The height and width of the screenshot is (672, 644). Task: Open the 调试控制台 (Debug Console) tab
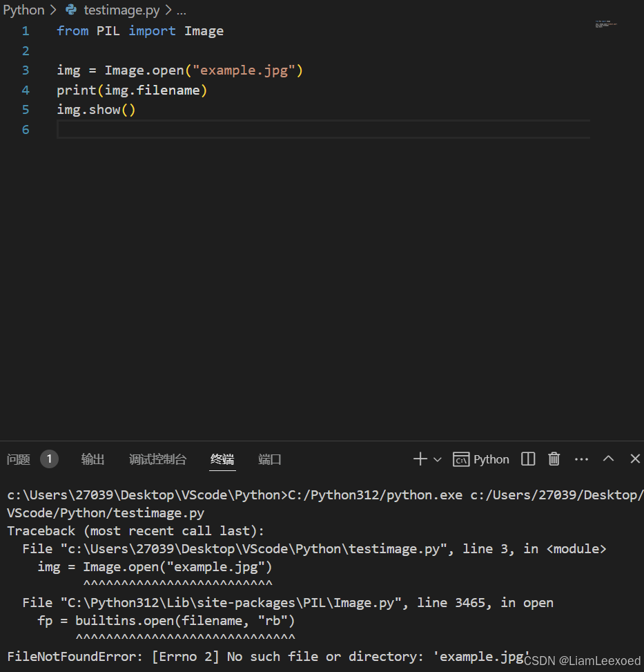[157, 459]
